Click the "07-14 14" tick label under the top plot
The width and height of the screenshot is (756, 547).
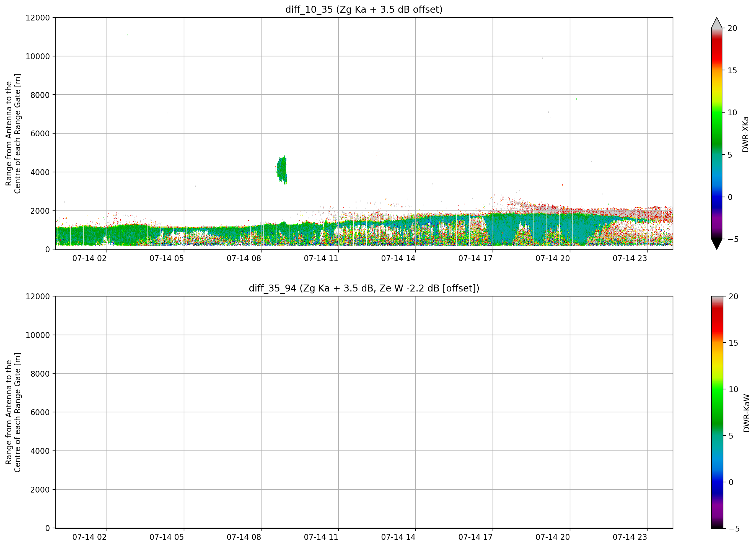pos(398,258)
